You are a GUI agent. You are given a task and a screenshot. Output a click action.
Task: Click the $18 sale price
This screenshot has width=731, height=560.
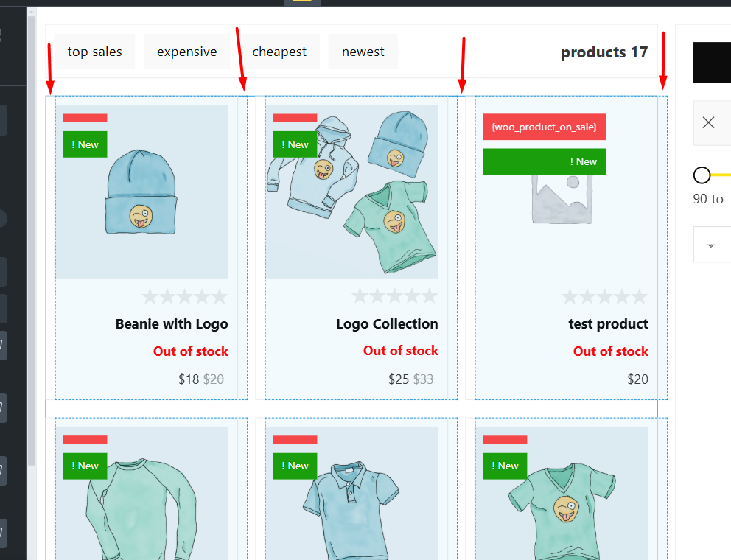click(x=189, y=379)
